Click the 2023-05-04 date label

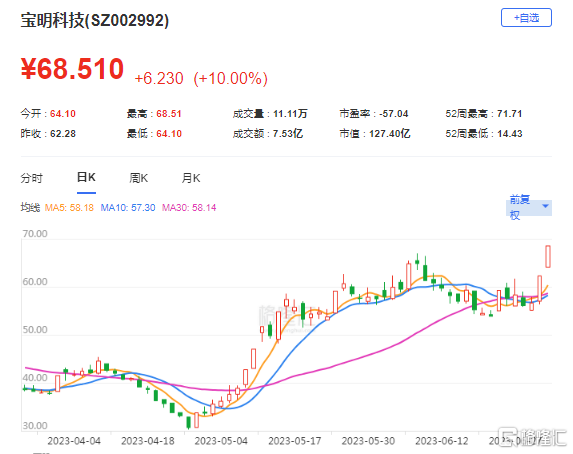click(221, 441)
